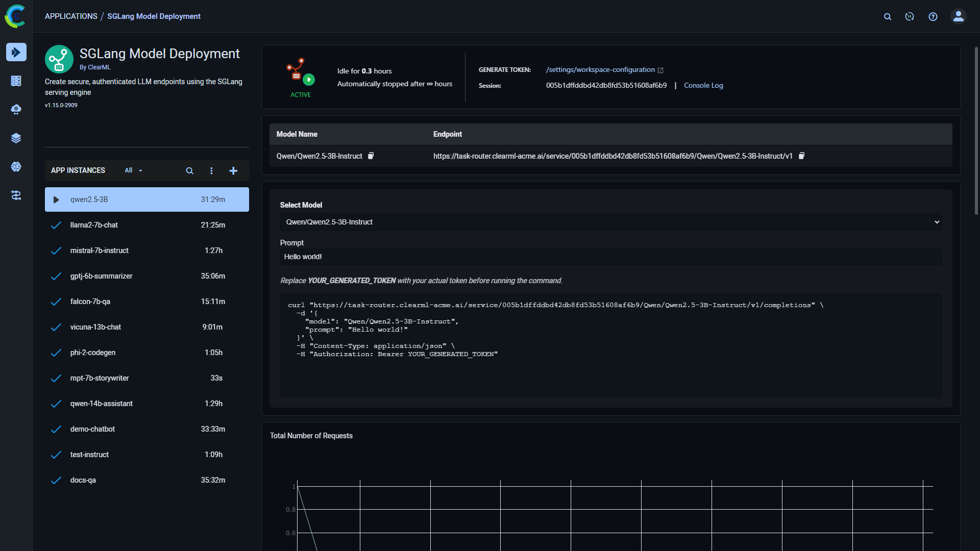Viewport: 980px width, 551px height.
Task: Open the Select Model dropdown
Action: pyautogui.click(x=610, y=222)
